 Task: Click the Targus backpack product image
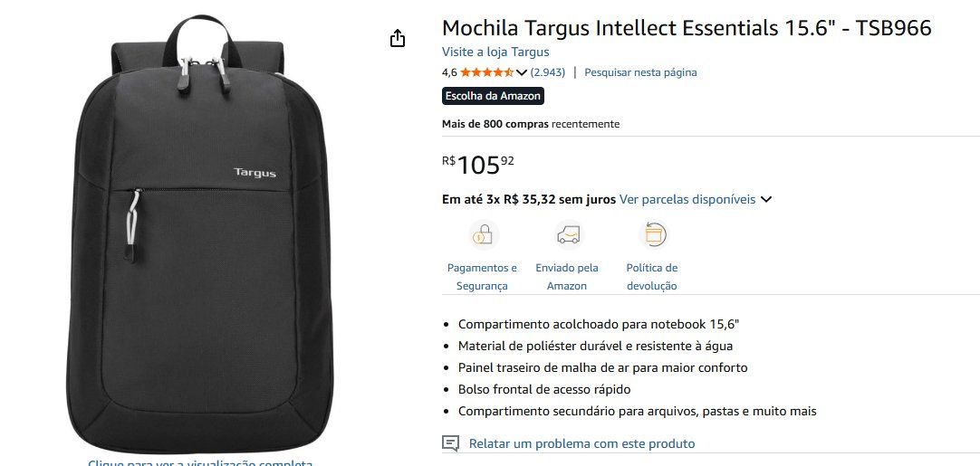[200, 234]
